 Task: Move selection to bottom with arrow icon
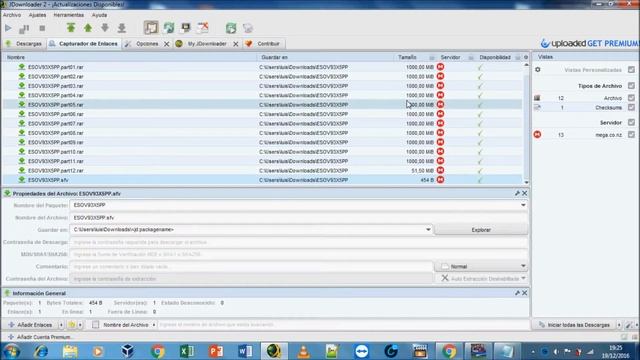122,28
